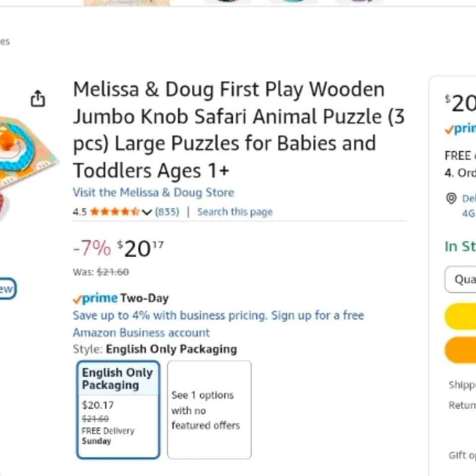Viewport: 476px width, 476px height.
Task: Click the delivery location pin icon
Action: (451, 198)
